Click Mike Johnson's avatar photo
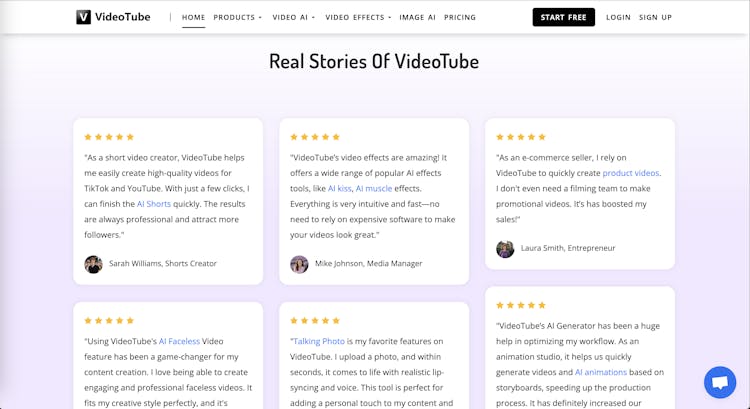 pos(299,264)
